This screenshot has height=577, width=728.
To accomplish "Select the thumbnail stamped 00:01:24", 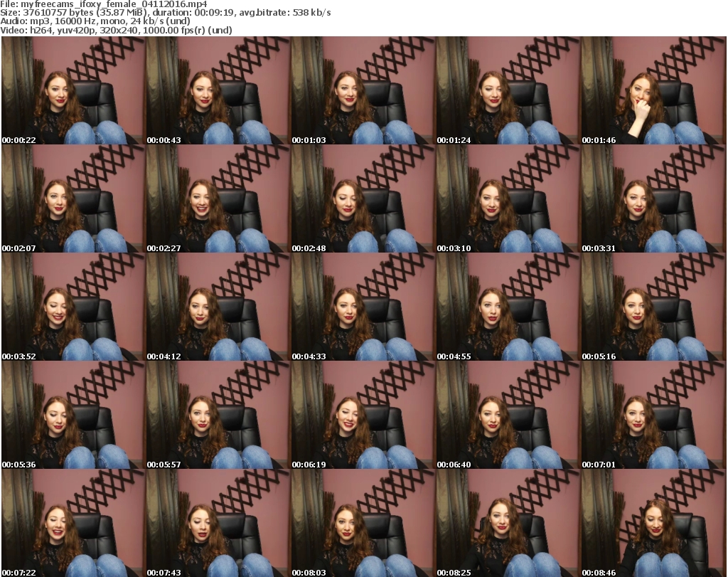I will pos(508,90).
